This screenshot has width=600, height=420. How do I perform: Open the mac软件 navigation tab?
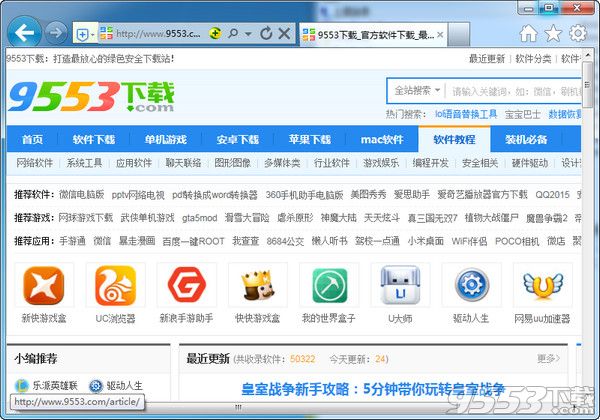pyautogui.click(x=382, y=139)
